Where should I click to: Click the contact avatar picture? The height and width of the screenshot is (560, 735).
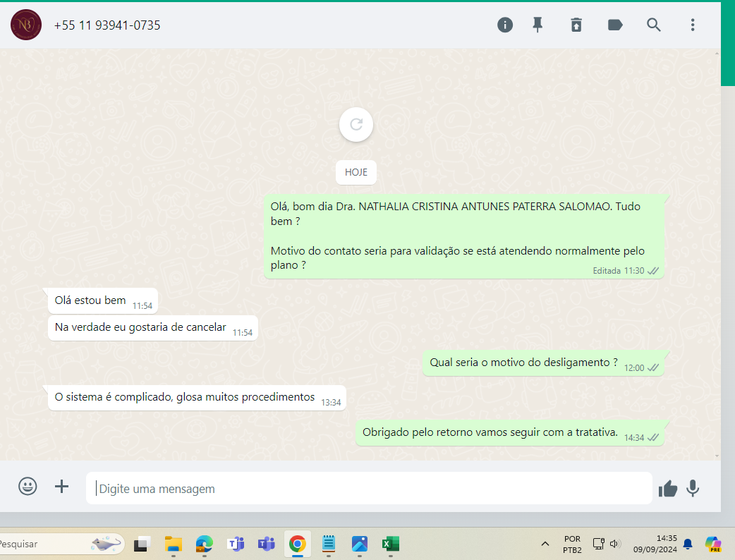coord(26,25)
